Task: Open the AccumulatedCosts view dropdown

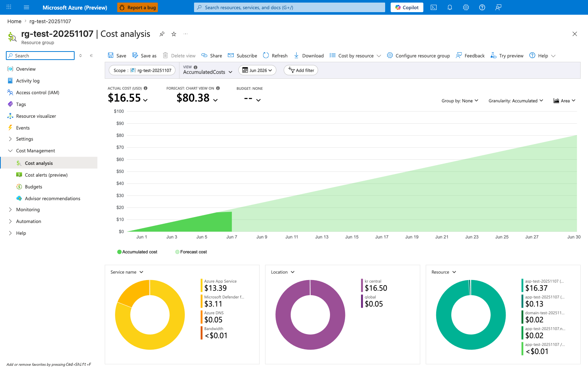Action: [208, 72]
